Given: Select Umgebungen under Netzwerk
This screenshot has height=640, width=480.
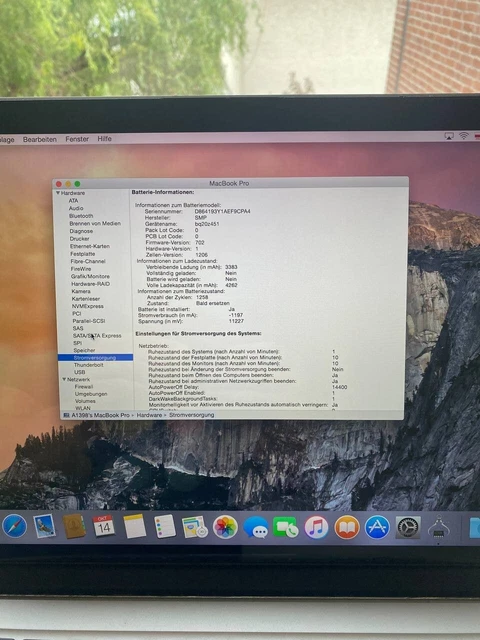Looking at the screenshot, I should 91,394.
